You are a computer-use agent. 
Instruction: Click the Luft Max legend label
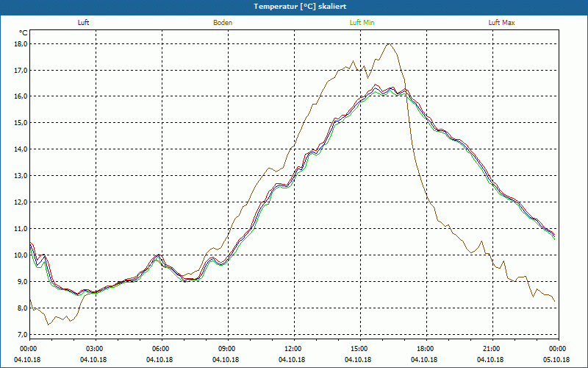(x=501, y=23)
